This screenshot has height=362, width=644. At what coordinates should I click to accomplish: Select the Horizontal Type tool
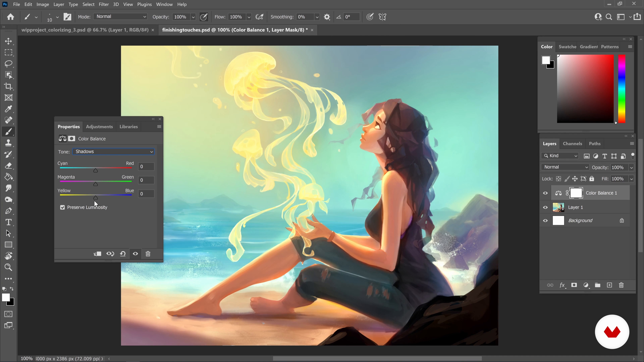pyautogui.click(x=9, y=222)
